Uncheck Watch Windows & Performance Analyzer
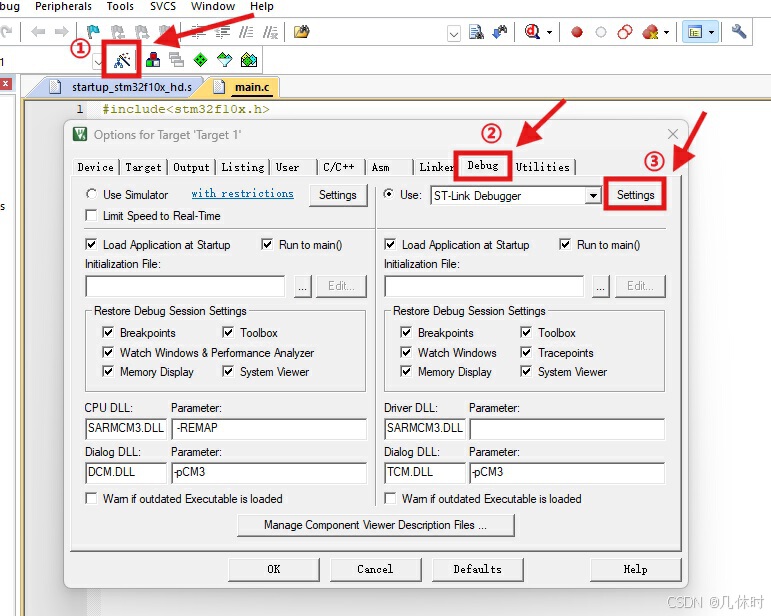The image size is (771, 616). [108, 352]
